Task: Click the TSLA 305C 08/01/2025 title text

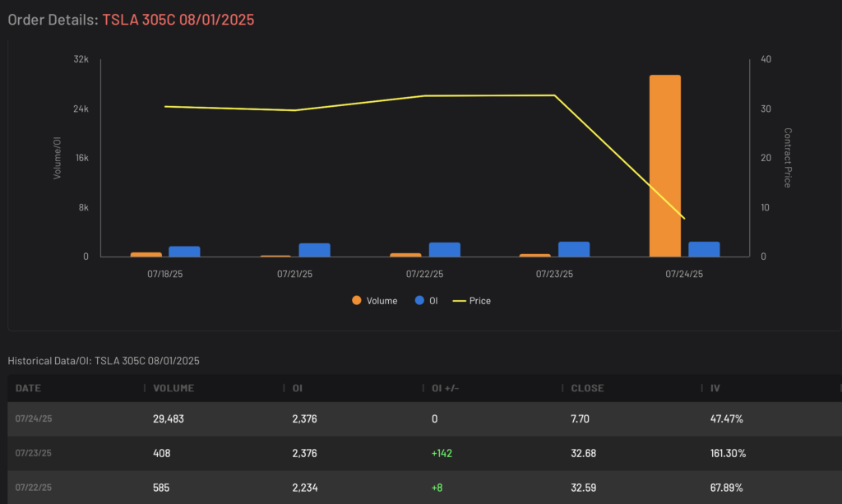Action: [x=178, y=20]
